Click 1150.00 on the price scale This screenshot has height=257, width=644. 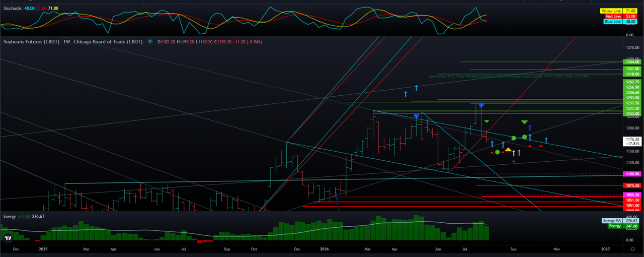[x=632, y=151]
